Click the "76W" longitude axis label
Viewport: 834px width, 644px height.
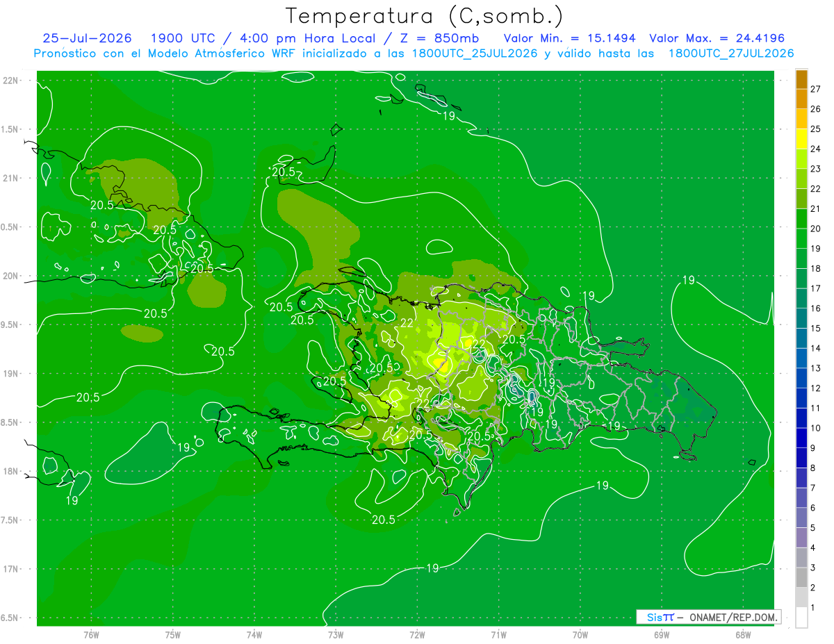click(91, 634)
